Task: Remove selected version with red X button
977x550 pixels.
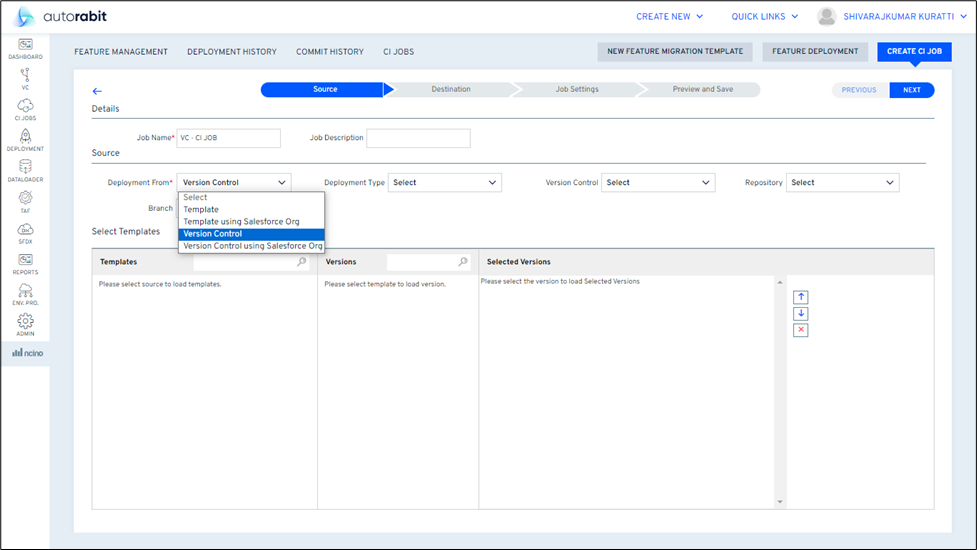Action: coord(800,330)
